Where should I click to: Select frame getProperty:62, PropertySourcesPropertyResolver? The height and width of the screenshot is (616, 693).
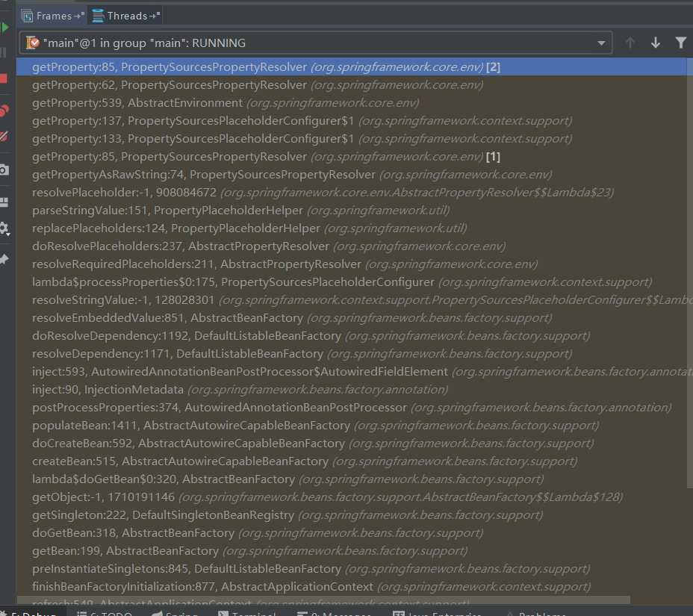click(352, 85)
